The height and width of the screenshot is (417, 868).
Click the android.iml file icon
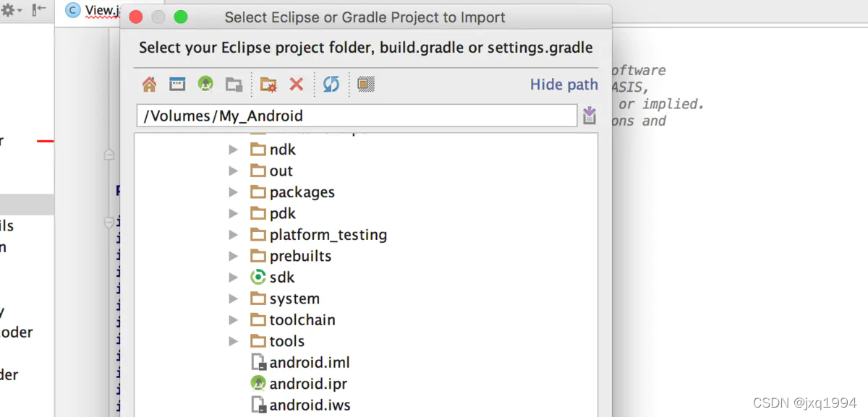(x=258, y=363)
